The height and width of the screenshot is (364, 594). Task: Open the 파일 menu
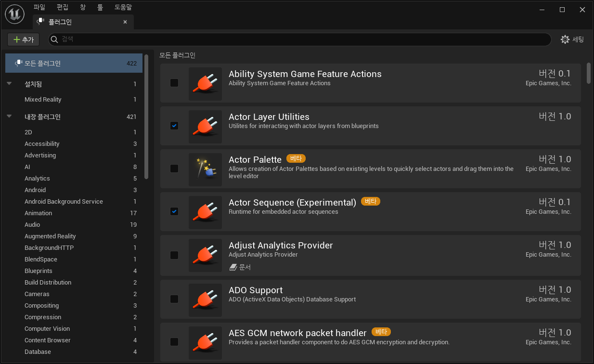(x=39, y=7)
